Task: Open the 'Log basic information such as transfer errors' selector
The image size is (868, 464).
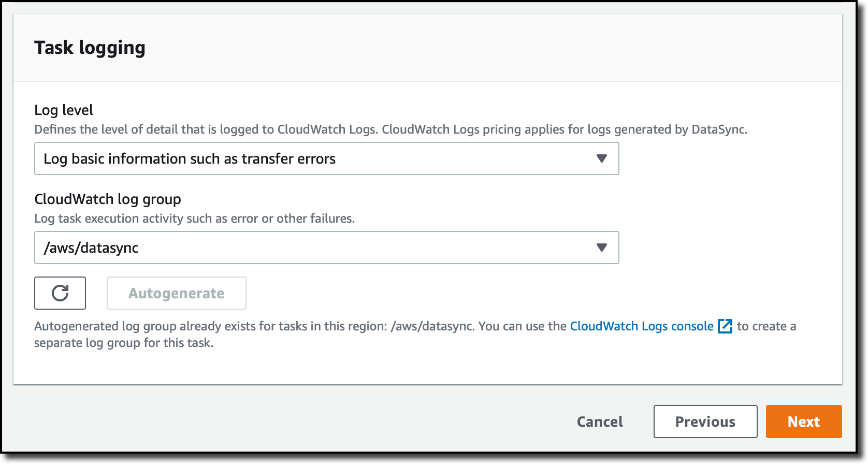Action: [327, 158]
